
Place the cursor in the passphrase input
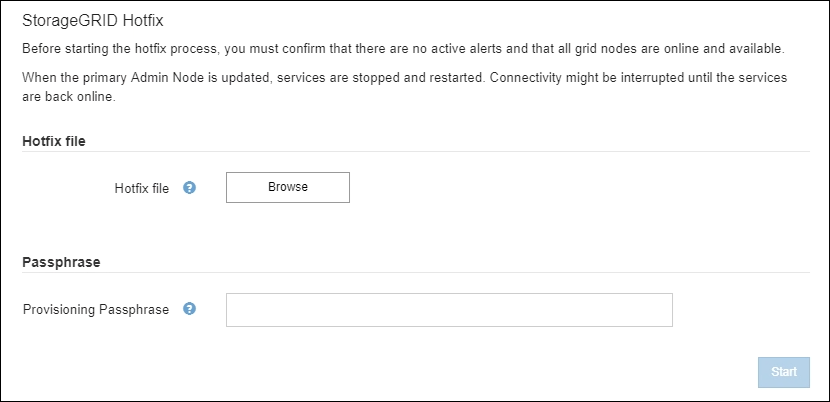449,310
